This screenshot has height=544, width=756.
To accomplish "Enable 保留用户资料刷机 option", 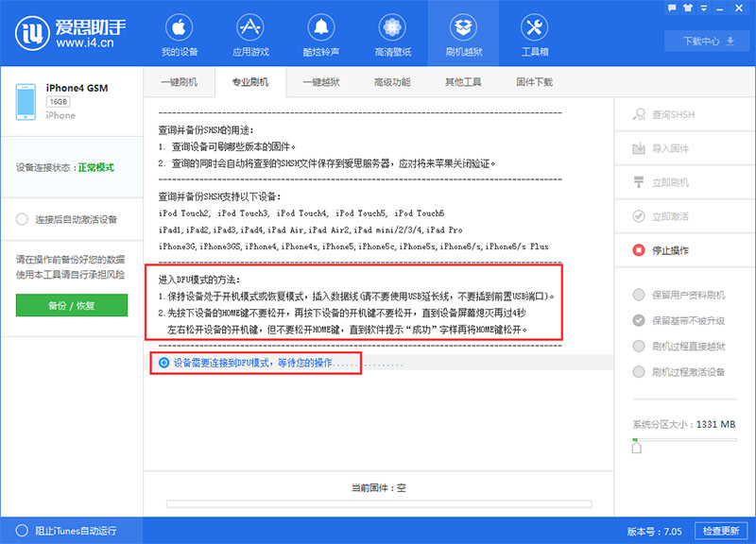I will tap(682, 293).
